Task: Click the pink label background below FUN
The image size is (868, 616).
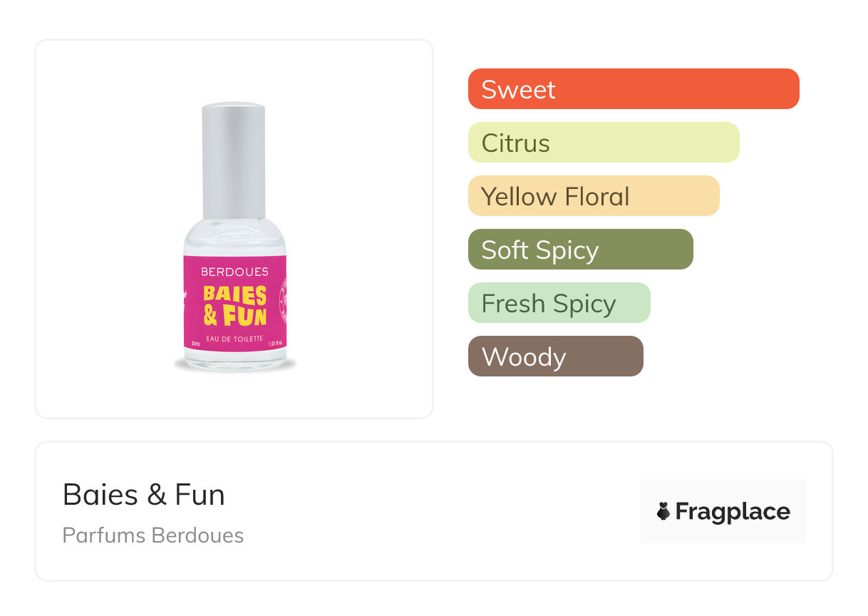Action: [x=234, y=329]
